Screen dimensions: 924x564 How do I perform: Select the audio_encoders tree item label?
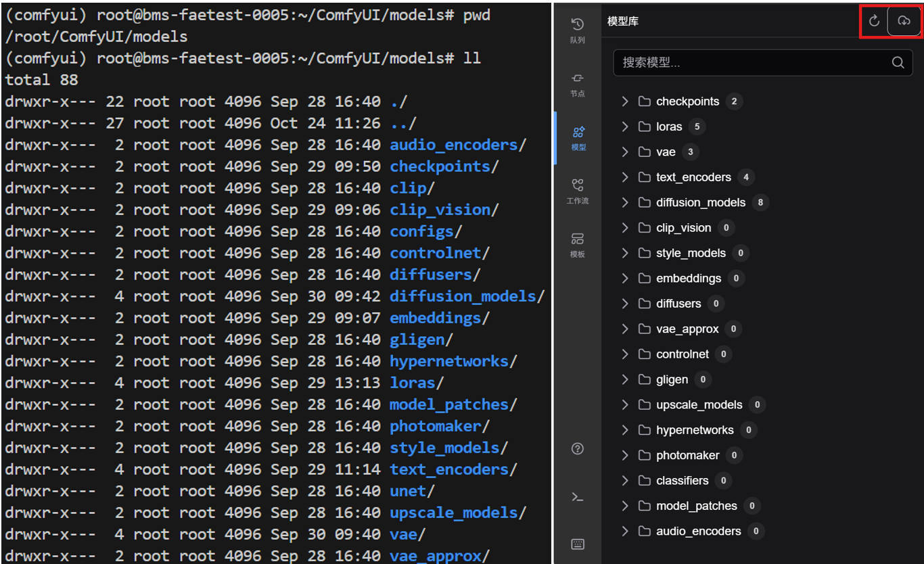(699, 531)
